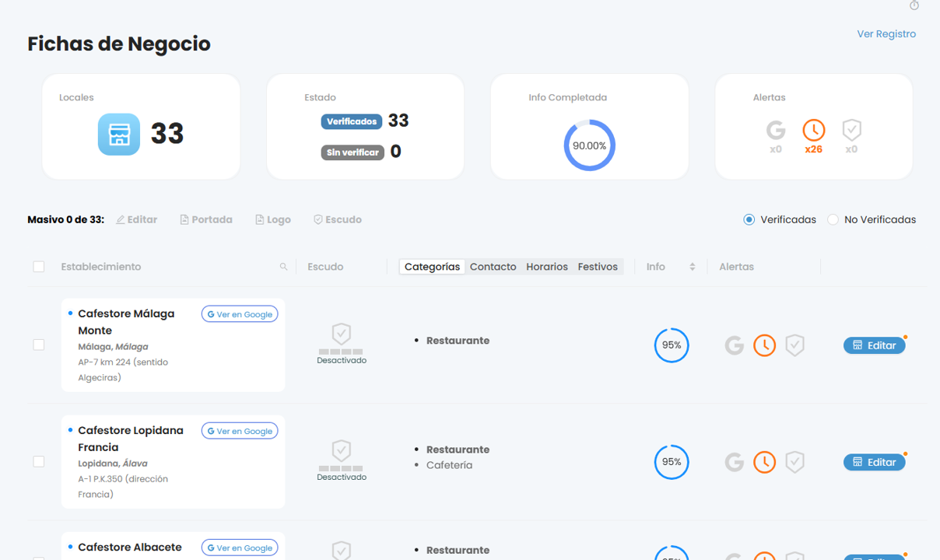The width and height of the screenshot is (940, 560).
Task: Click the orange clock alert icon in Alertas card
Action: pyautogui.click(x=813, y=130)
